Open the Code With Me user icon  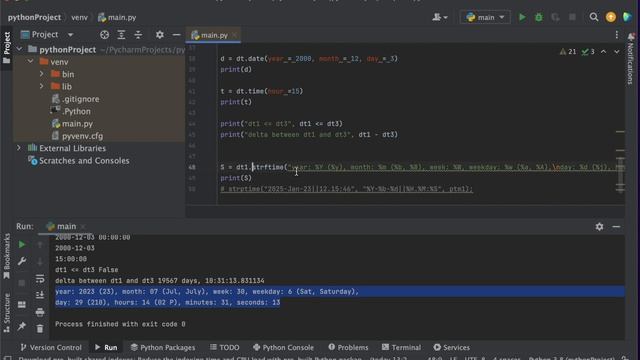pos(440,17)
